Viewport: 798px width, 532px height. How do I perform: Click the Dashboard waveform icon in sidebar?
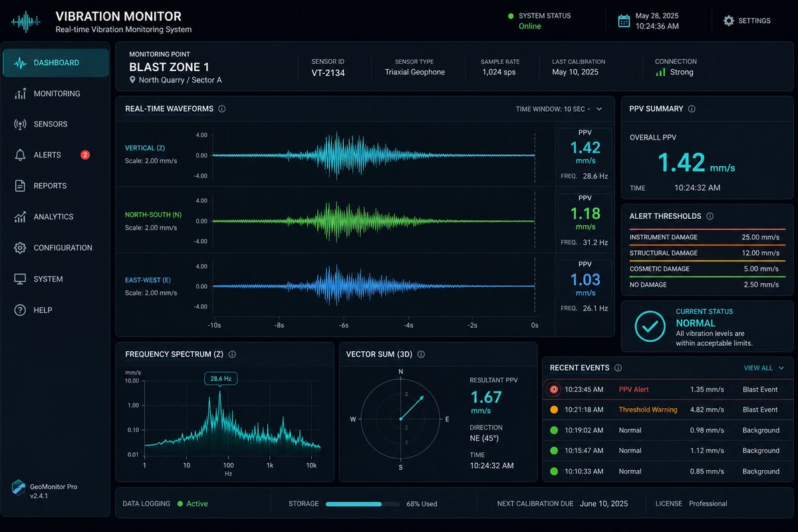pos(21,63)
